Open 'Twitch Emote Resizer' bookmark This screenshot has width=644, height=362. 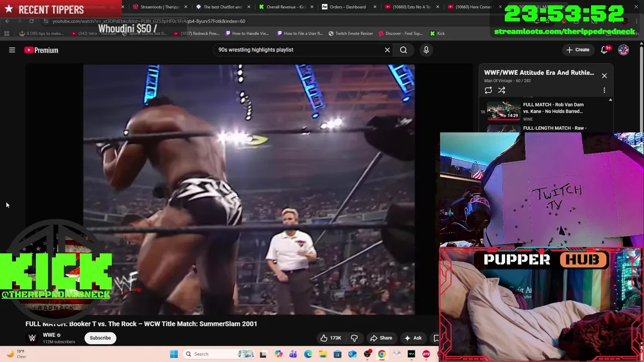tap(351, 34)
